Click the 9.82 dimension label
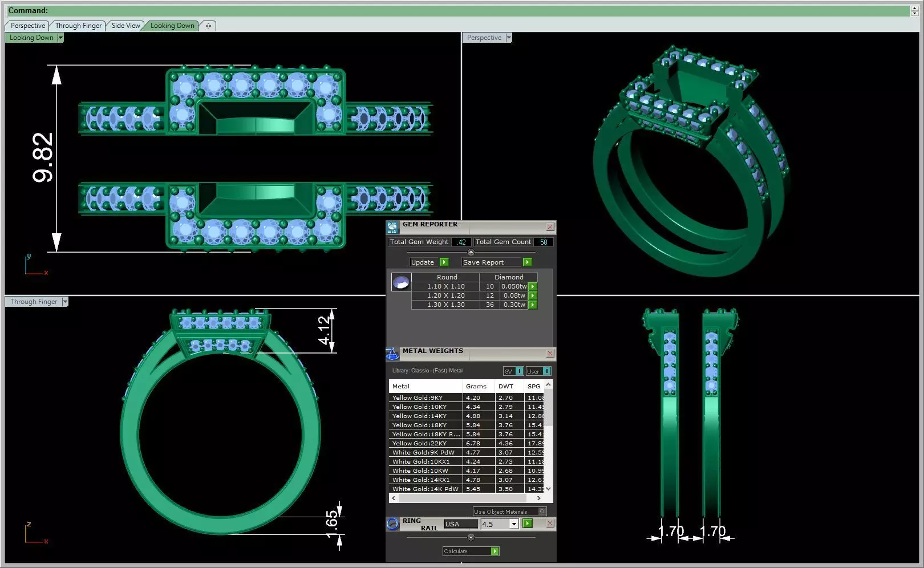924x568 pixels. 43,158
